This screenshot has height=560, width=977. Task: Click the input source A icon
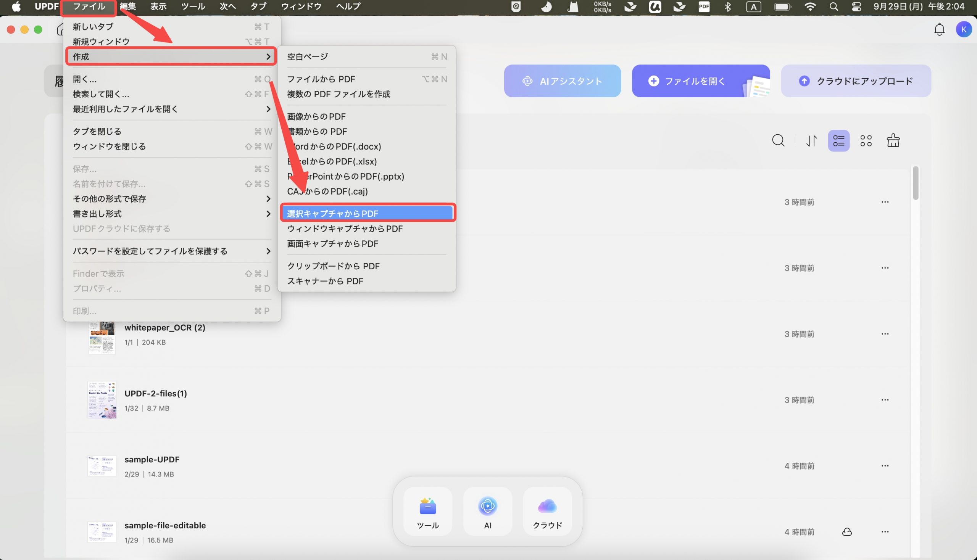753,6
